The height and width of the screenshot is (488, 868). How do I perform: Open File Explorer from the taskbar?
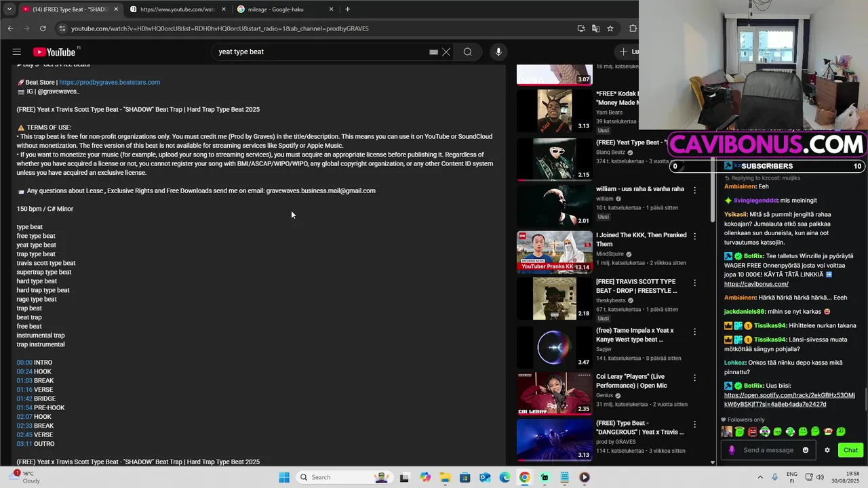point(446,477)
